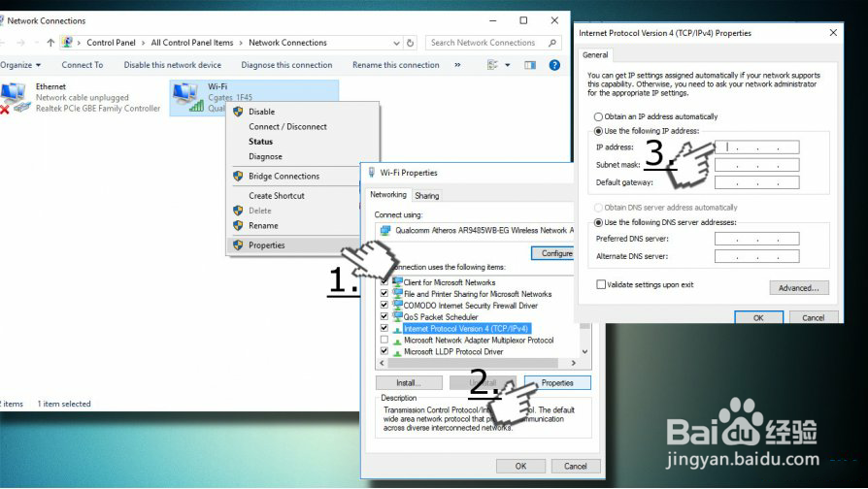Click Advanced button in IPv4 Properties
Image resolution: width=868 pixels, height=489 pixels.
(799, 287)
